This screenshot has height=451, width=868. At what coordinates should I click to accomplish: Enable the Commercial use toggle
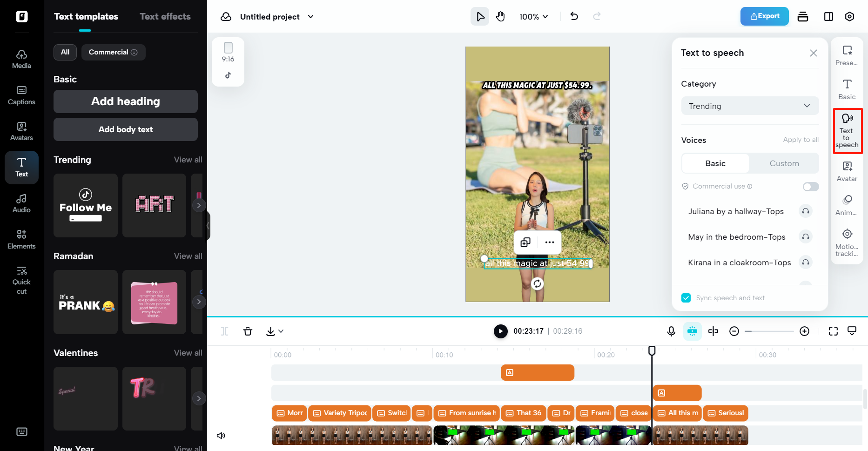810,186
